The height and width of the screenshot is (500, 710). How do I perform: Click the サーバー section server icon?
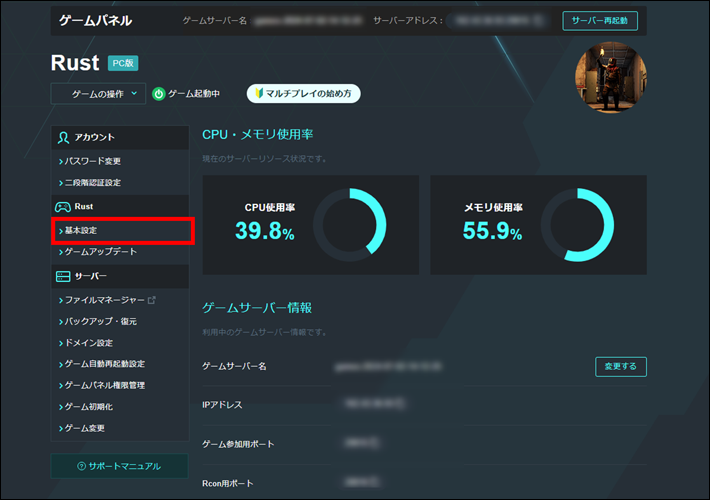pyautogui.click(x=63, y=276)
